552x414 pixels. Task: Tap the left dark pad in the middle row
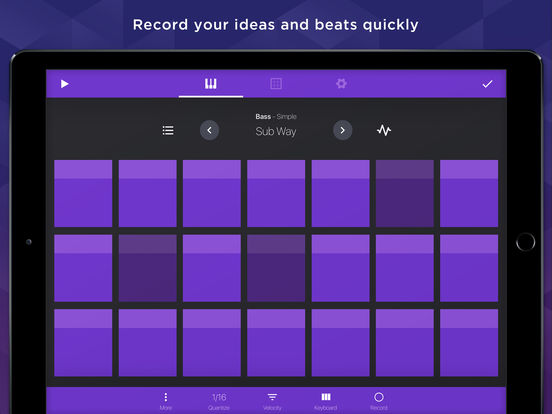(x=148, y=268)
